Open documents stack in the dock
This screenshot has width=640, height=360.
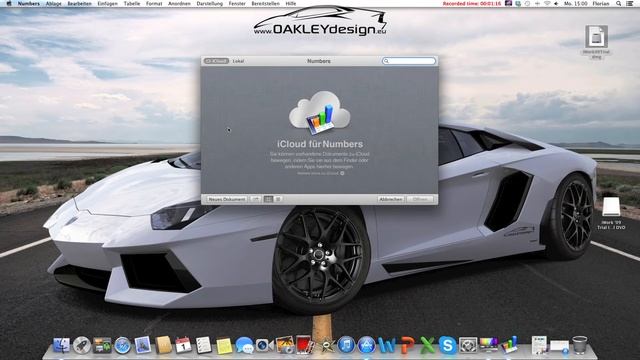(x=539, y=345)
